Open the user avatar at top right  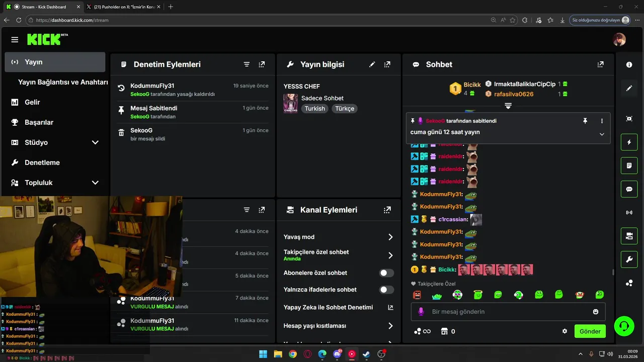pos(619,40)
